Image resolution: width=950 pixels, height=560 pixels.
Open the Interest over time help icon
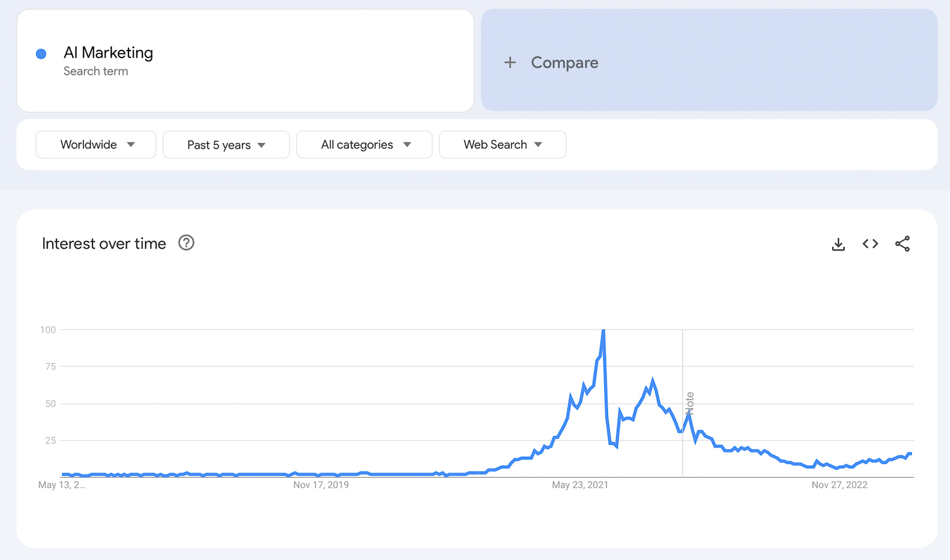tap(186, 243)
